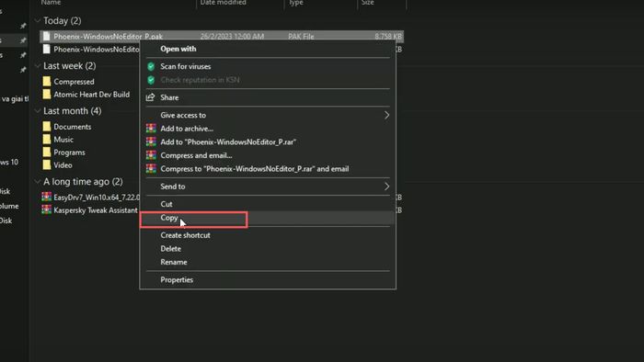Click the Kaspersky shield icon beside Scan for viruses

151,66
